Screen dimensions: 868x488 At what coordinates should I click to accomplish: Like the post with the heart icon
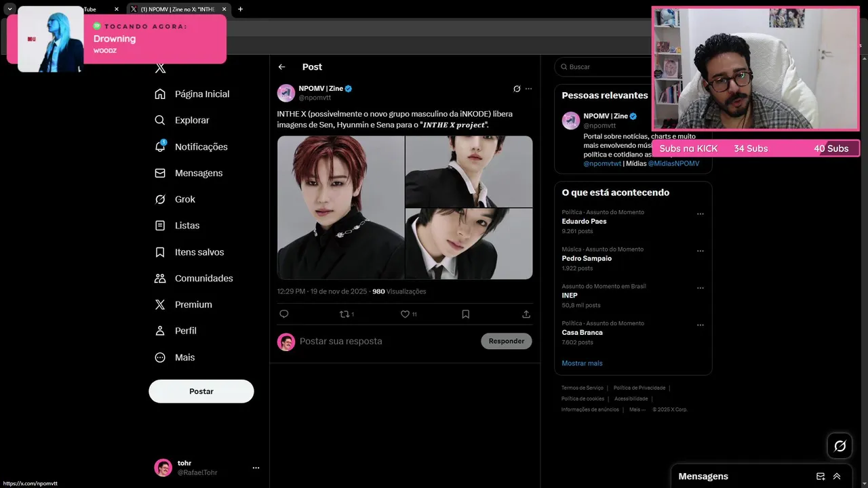(408, 314)
